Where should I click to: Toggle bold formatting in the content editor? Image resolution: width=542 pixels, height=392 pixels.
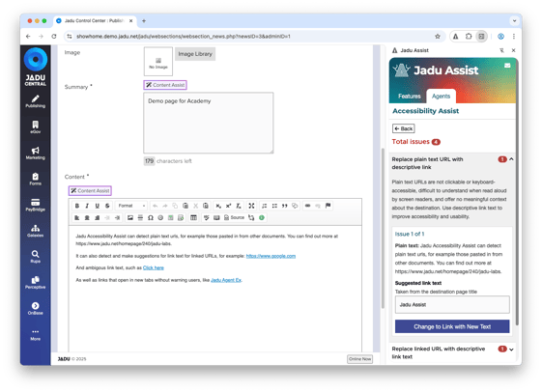[77, 206]
